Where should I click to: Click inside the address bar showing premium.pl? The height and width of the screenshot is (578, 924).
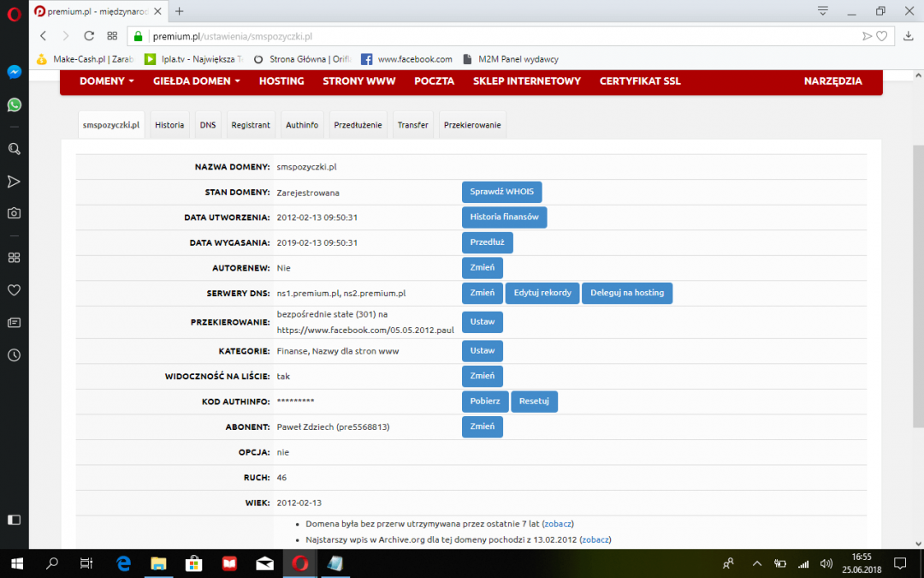[x=231, y=36]
